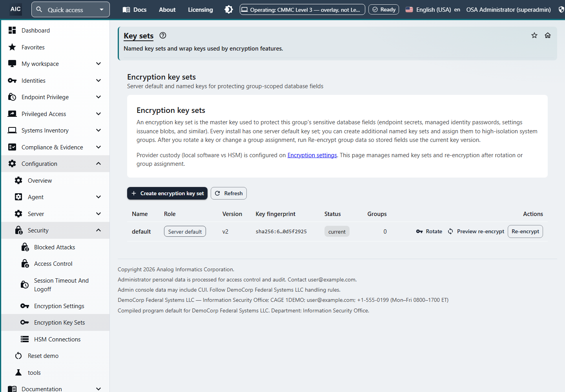Click the HSM Connections server icon

tap(25, 339)
